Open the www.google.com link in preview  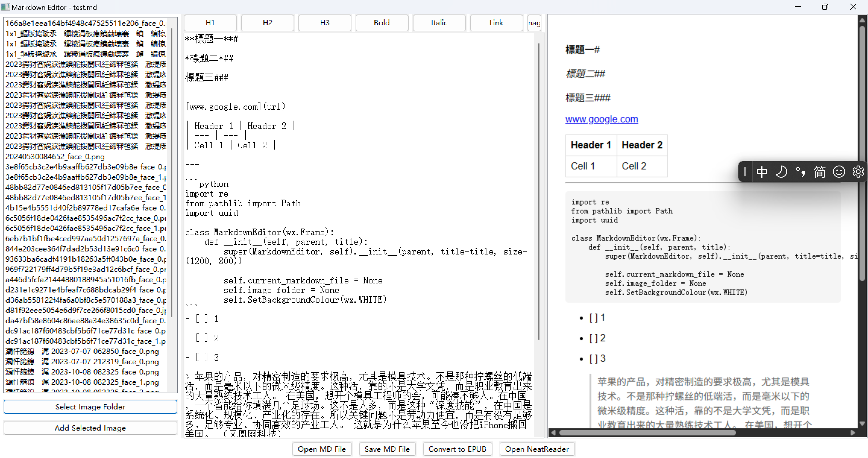[x=602, y=119]
